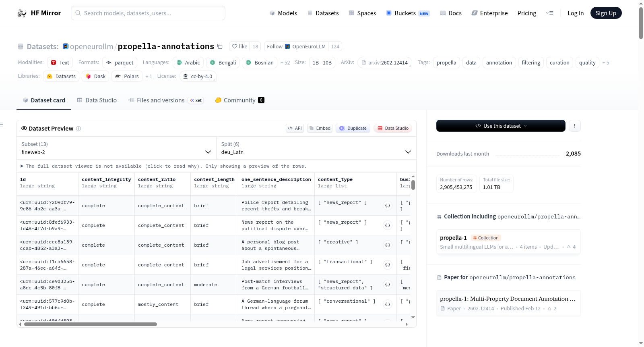Viewport: 644px width, 347px height.
Task: Click the HF Mirror logo icon
Action: click(22, 13)
